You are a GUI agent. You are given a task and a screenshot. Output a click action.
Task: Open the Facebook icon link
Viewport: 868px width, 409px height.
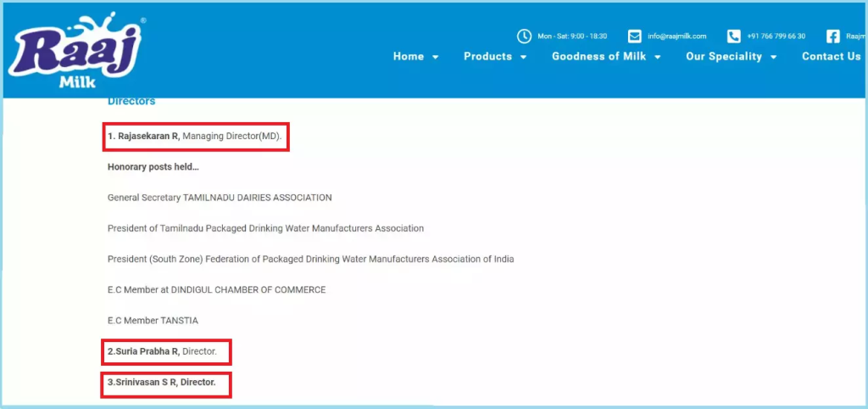pyautogui.click(x=833, y=36)
